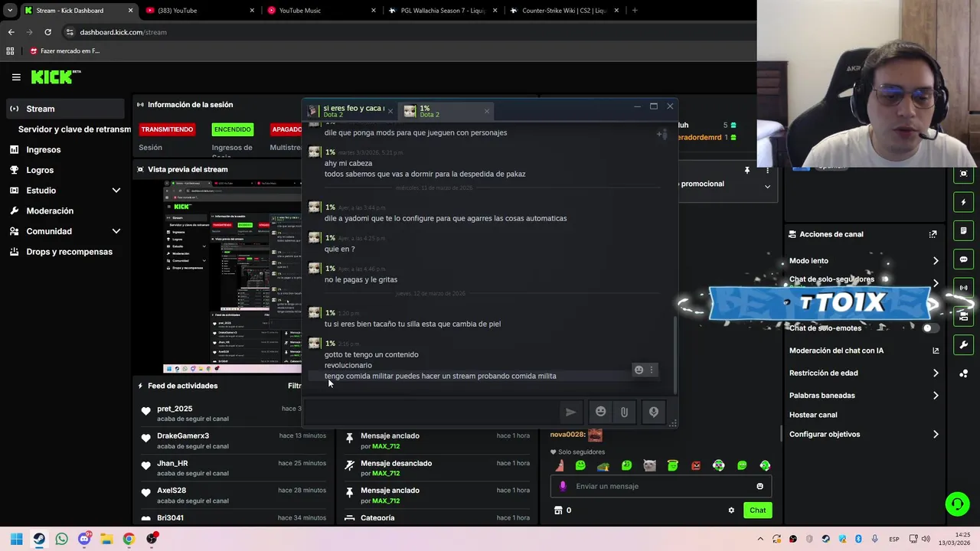Click the ENCENDIDO status badge

coord(232,129)
